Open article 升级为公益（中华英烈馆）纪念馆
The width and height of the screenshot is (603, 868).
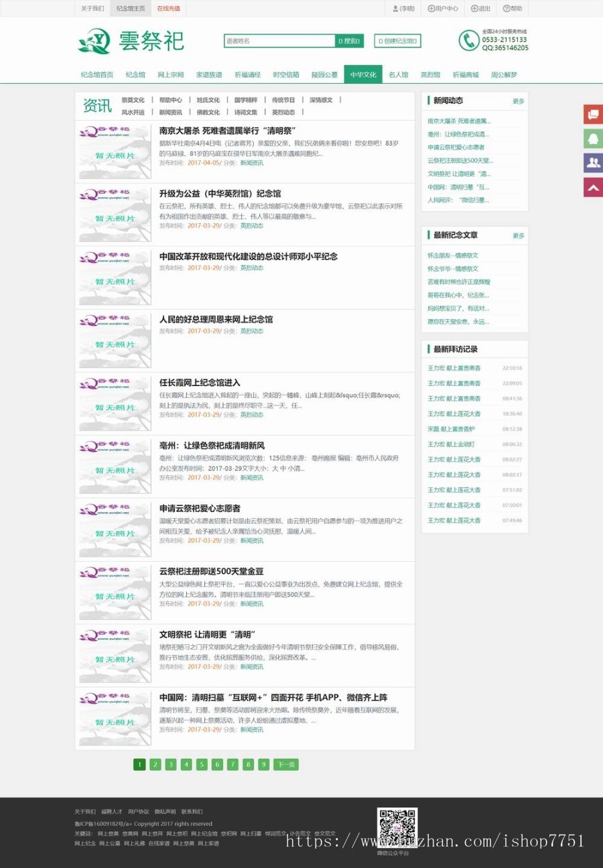click(x=220, y=194)
